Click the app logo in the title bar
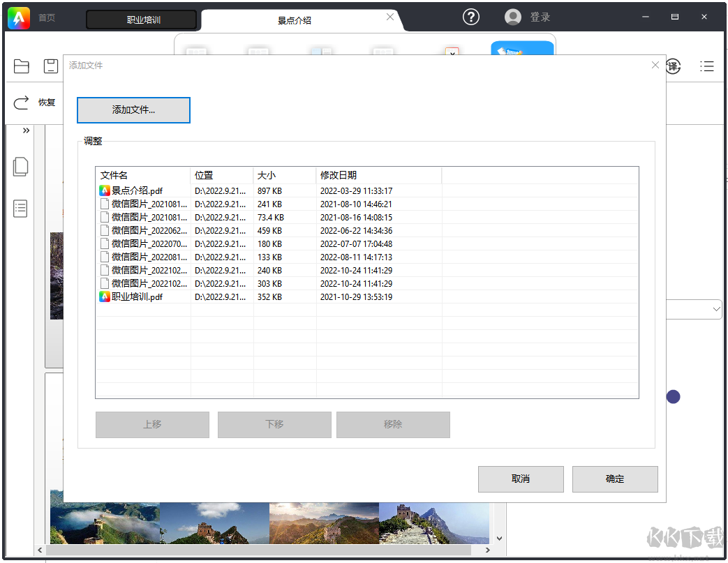 tap(17, 17)
